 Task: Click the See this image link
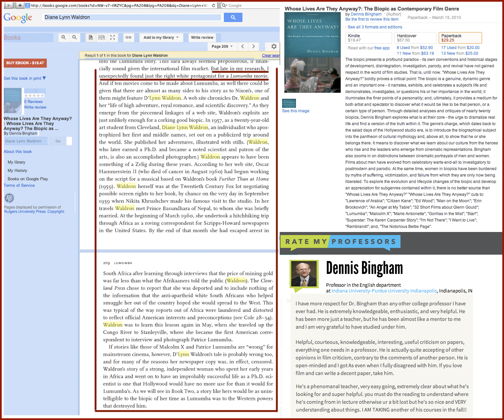click(296, 111)
